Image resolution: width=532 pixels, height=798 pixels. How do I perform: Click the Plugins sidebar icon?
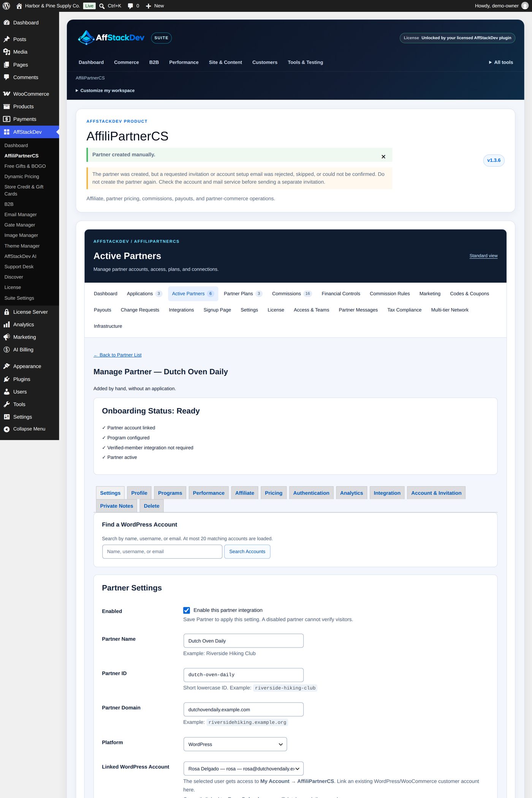pos(6,379)
